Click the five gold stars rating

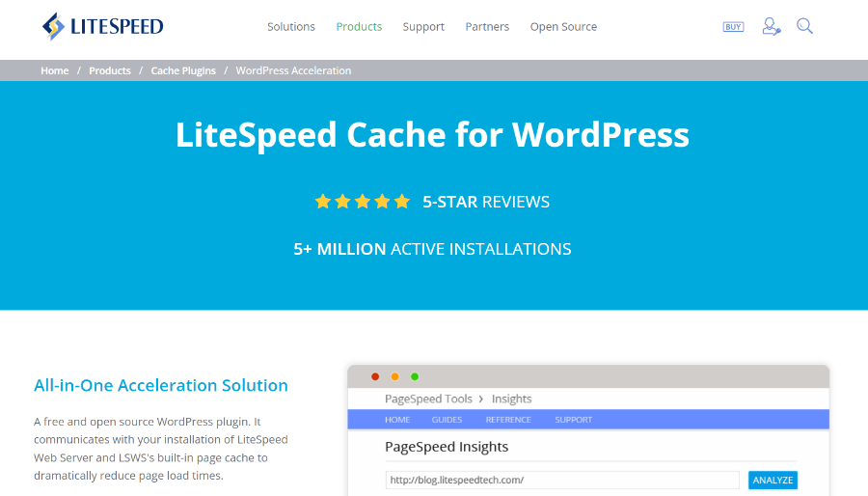(363, 202)
